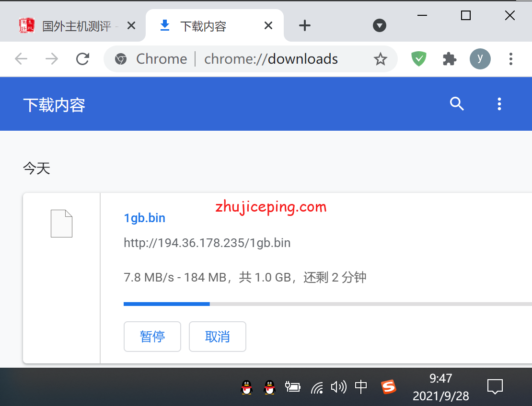
Task: Search downloads using the magnifier icon
Action: pos(457,104)
